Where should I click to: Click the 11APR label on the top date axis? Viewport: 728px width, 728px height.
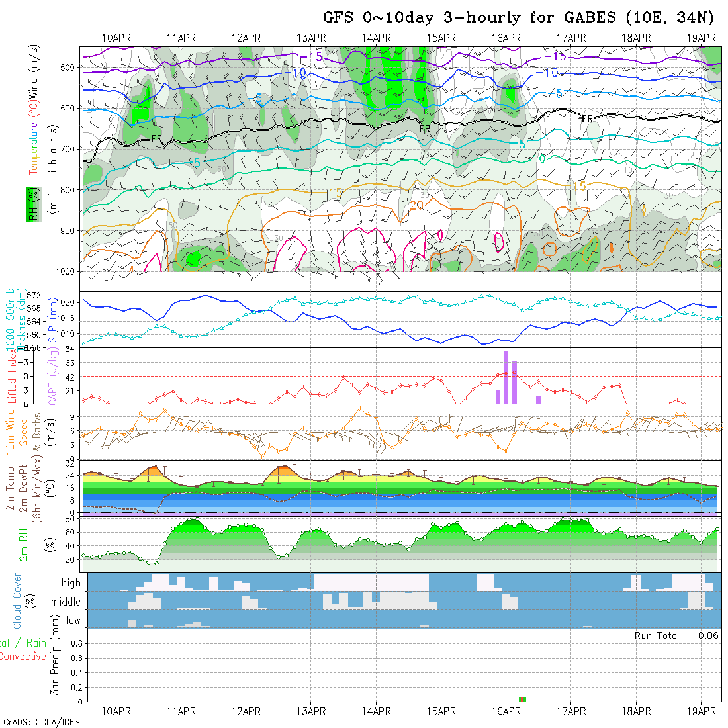pos(181,38)
